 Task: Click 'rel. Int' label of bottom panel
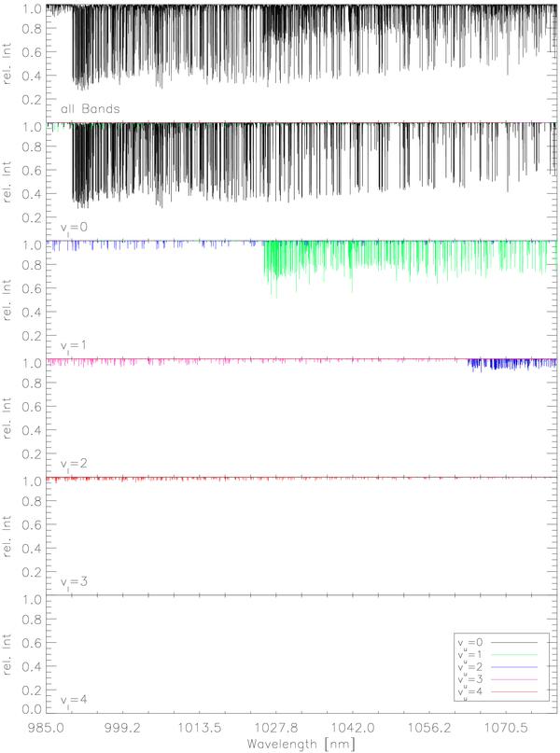(8, 653)
